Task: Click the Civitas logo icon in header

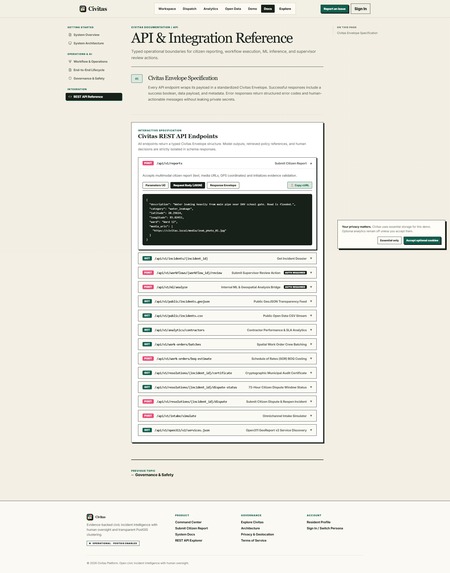Action: click(83, 9)
